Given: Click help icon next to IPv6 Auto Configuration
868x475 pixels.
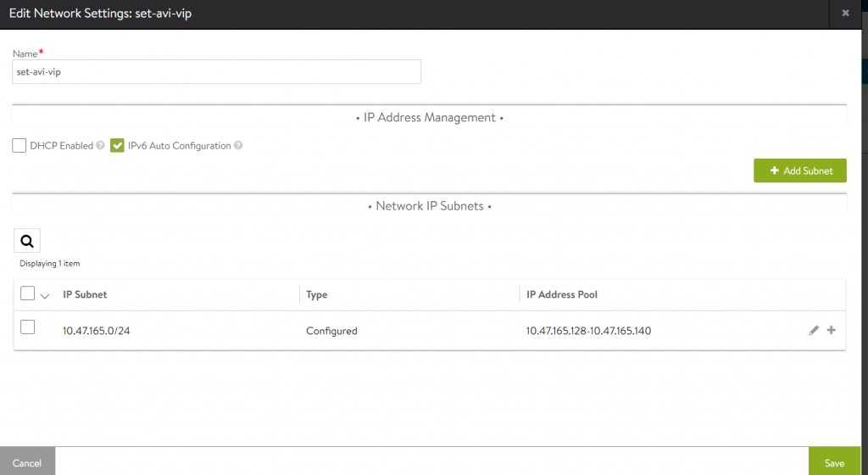Looking at the screenshot, I should point(238,146).
